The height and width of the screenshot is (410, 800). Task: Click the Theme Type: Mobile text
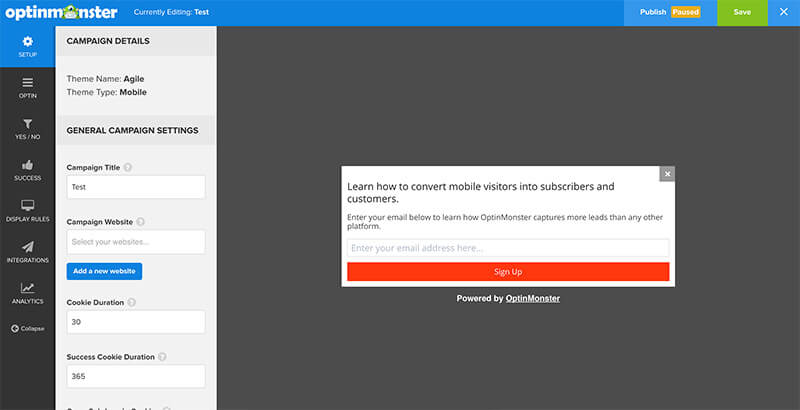coord(107,92)
